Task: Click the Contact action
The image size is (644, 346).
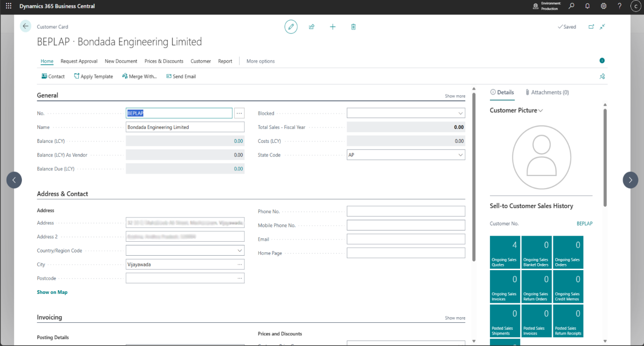Action: [x=53, y=76]
